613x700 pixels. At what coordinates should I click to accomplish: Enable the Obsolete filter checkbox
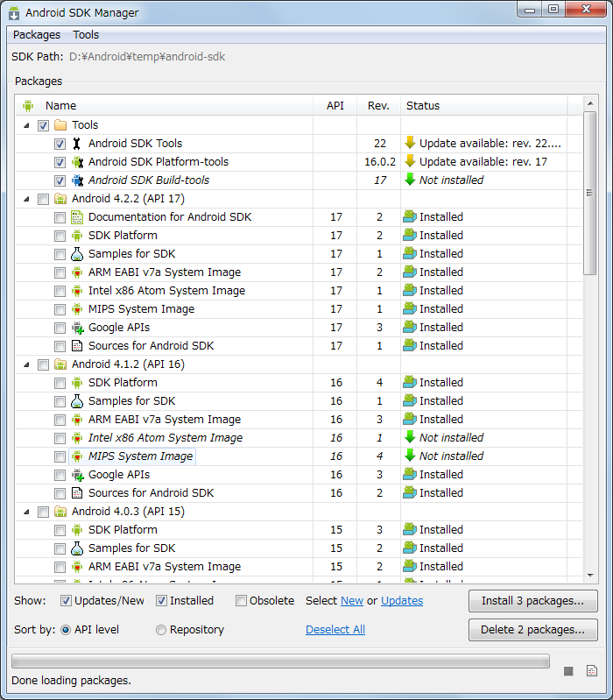tap(242, 601)
